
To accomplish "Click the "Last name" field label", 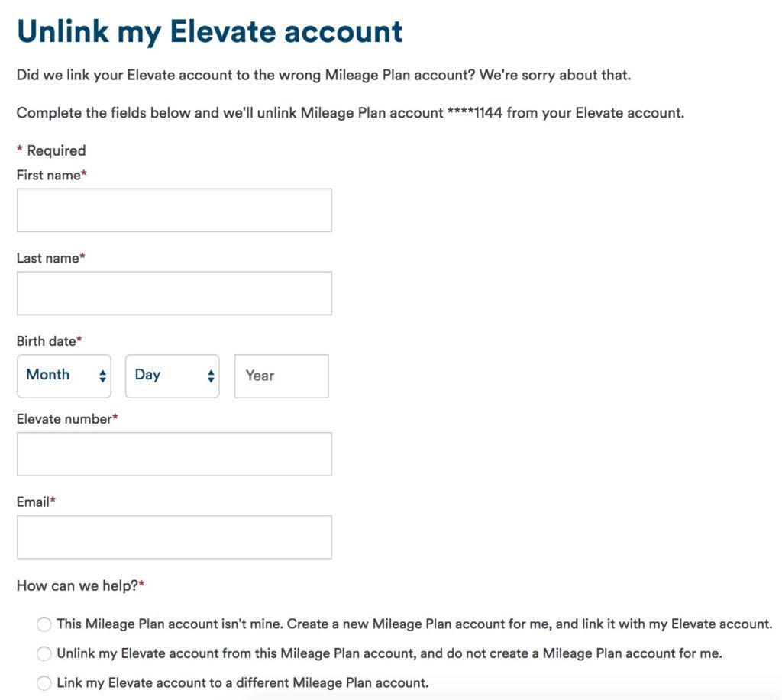I will [48, 258].
